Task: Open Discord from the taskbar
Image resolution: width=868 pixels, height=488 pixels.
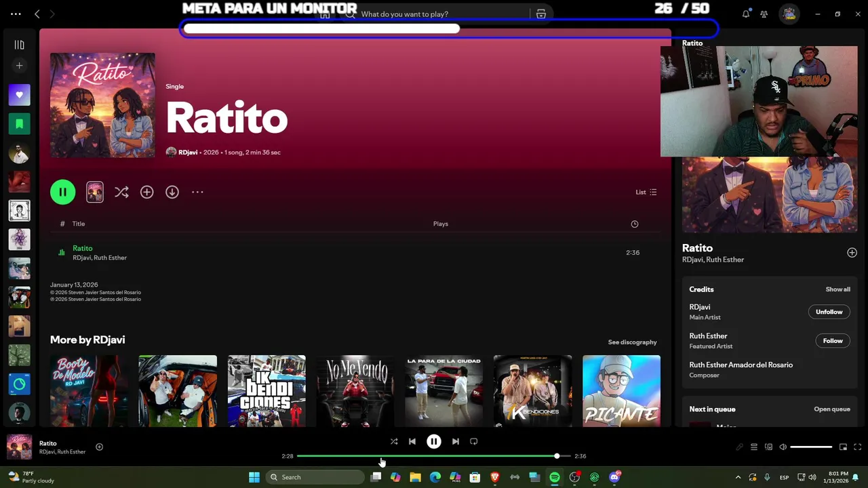Action: pos(614,477)
